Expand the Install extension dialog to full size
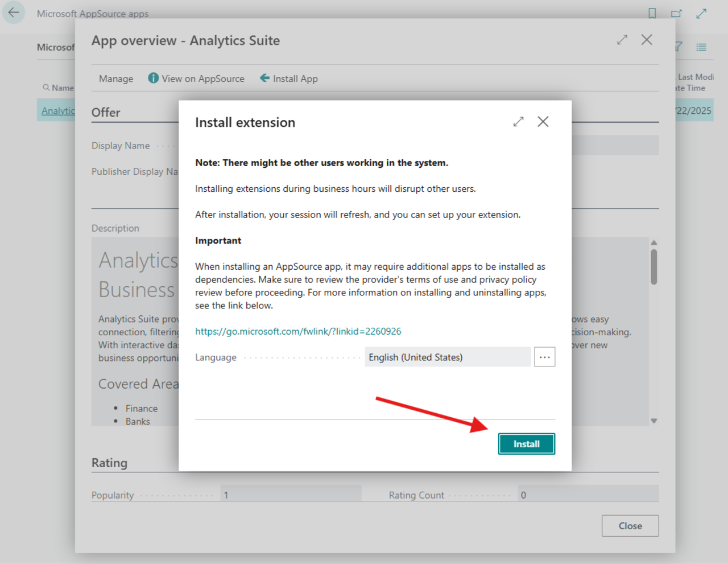 518,121
